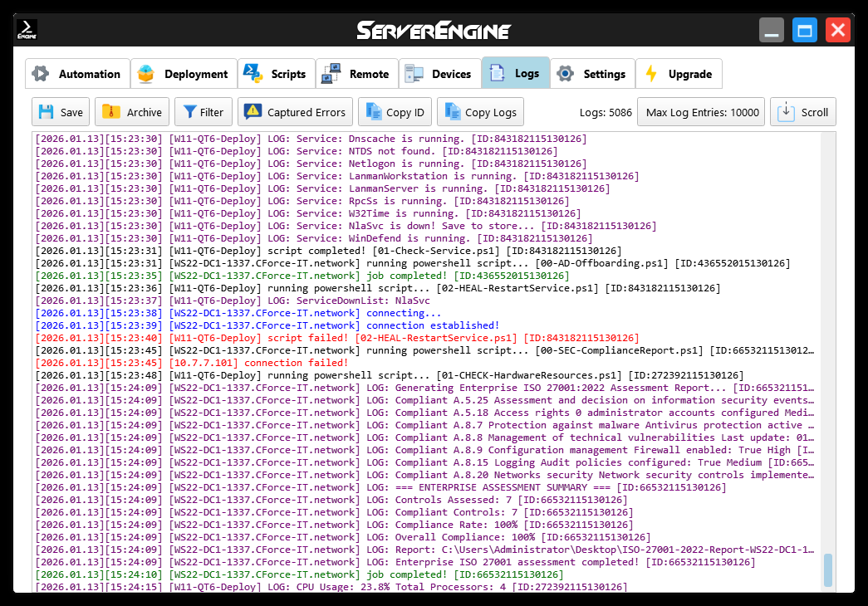Click the Copy Logs document icon

click(x=452, y=112)
